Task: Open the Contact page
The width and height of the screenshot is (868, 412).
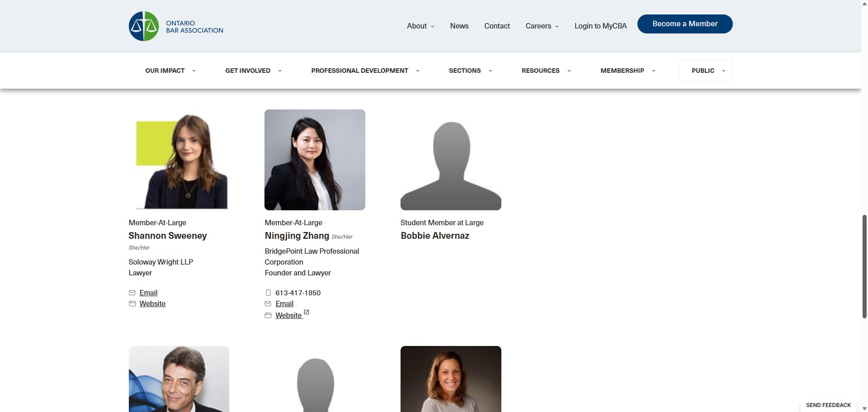Action: (497, 26)
